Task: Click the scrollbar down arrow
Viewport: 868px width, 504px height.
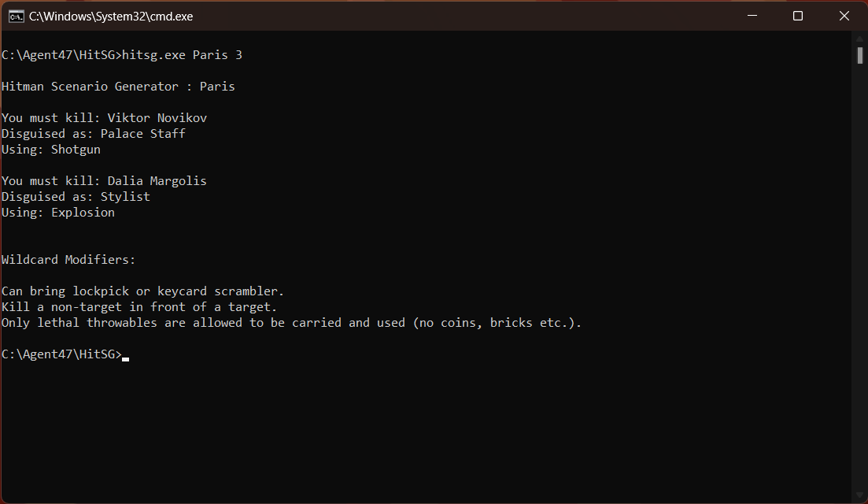Action: click(x=859, y=495)
